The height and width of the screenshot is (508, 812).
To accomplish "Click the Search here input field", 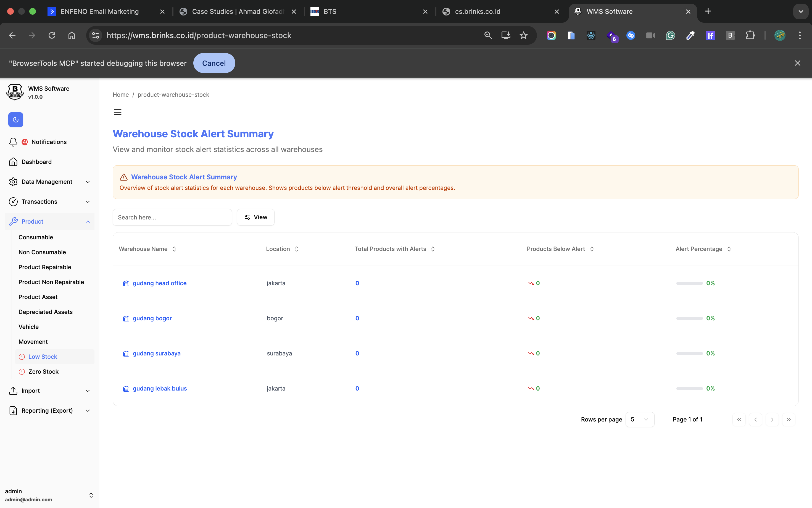I will click(172, 217).
